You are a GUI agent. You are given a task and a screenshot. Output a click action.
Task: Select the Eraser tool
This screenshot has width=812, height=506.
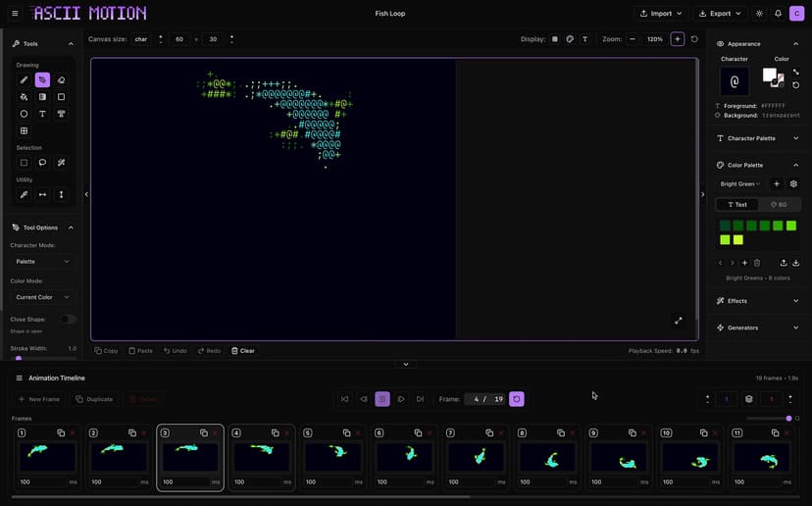61,79
